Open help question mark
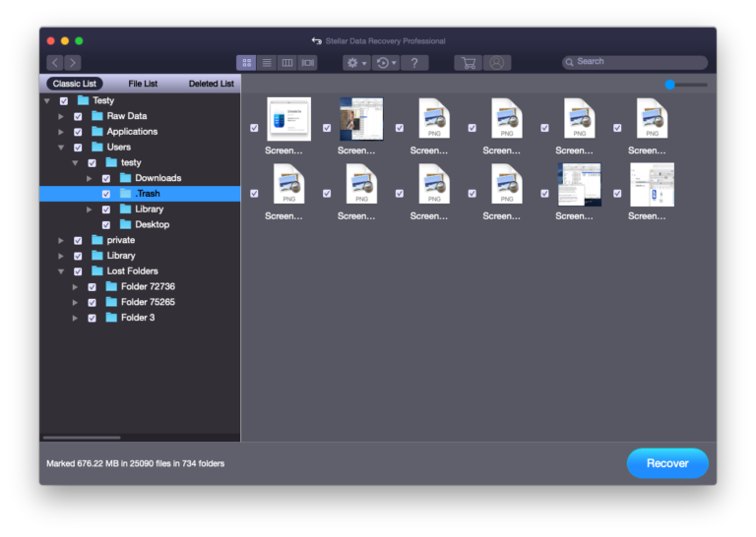The height and width of the screenshot is (537, 756). 414,63
